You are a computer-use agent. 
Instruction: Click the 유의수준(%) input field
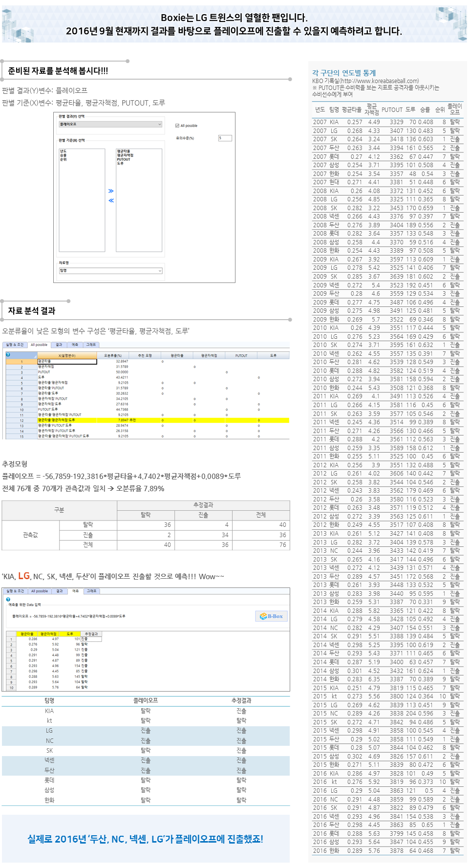pos(225,138)
